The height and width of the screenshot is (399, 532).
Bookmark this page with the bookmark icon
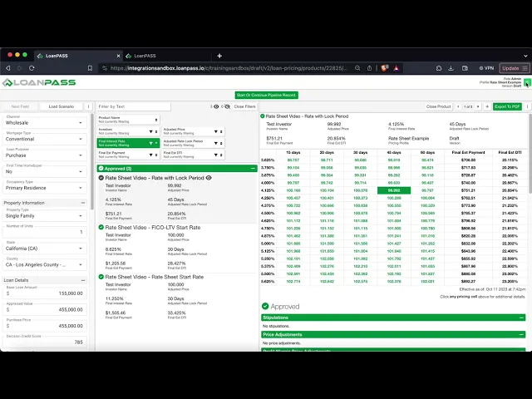(x=90, y=68)
